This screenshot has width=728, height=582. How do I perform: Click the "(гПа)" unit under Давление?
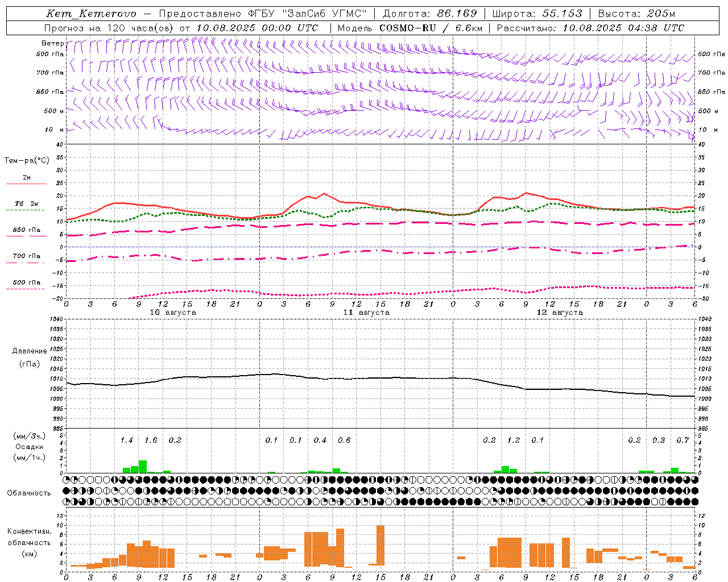tap(30, 364)
